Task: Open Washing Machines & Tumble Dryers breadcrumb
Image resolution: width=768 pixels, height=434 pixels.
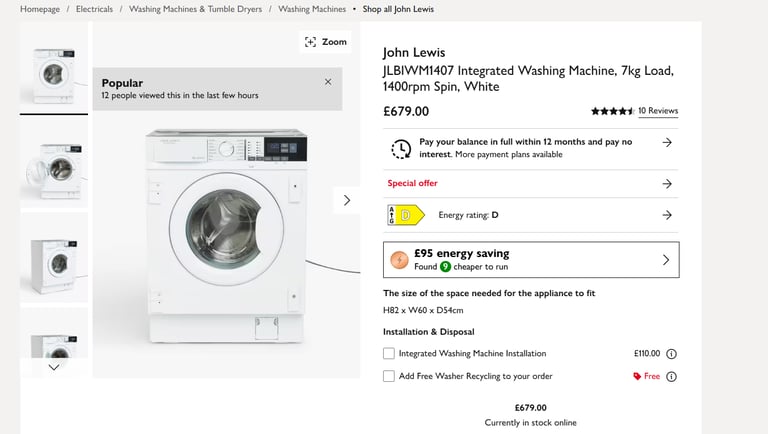Action: [x=195, y=9]
